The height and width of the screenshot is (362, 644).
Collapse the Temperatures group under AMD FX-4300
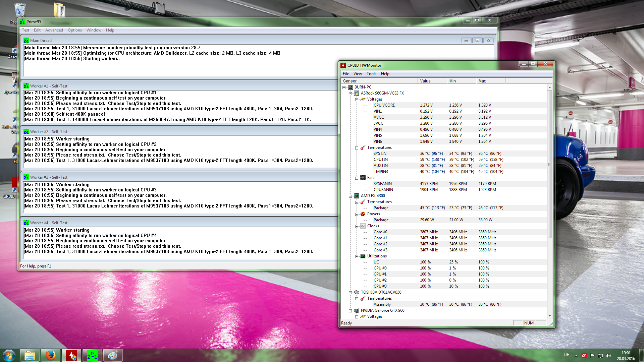357,202
